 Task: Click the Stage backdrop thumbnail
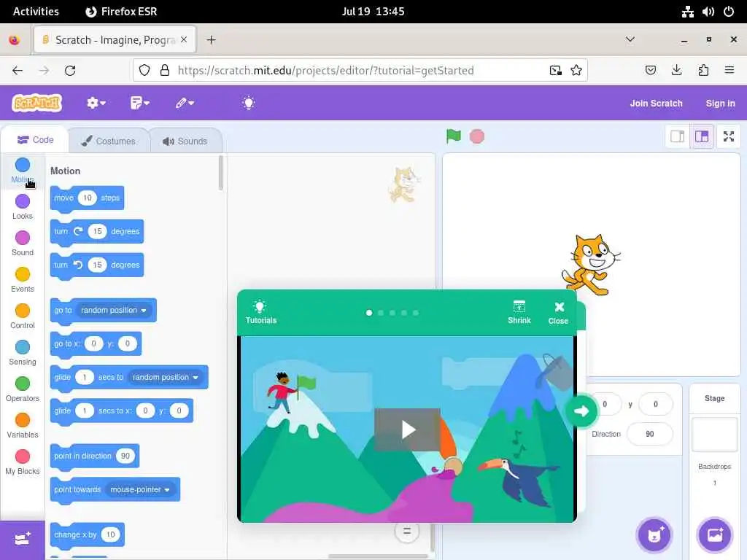(714, 435)
